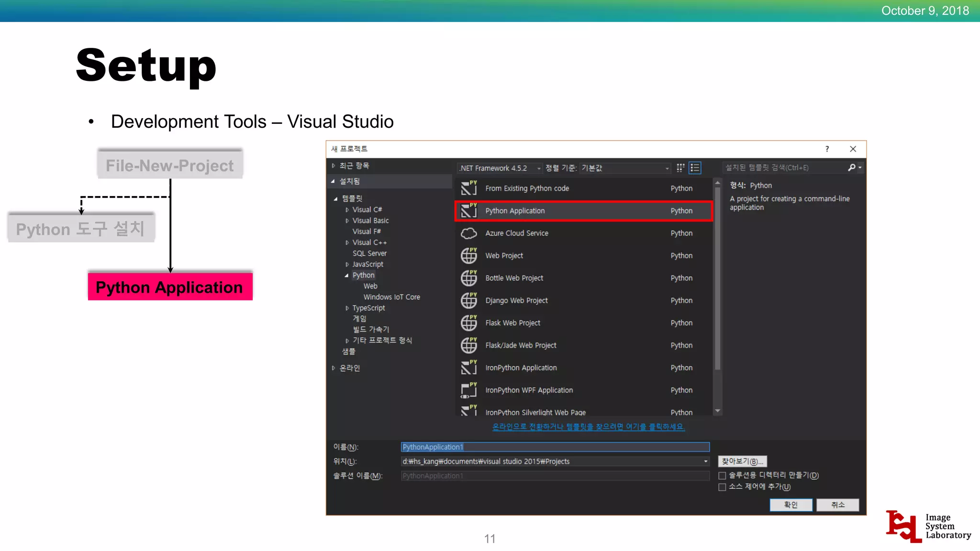Viewport: 980px width, 551px height.
Task: Expand the TypeScript node
Action: click(347, 308)
